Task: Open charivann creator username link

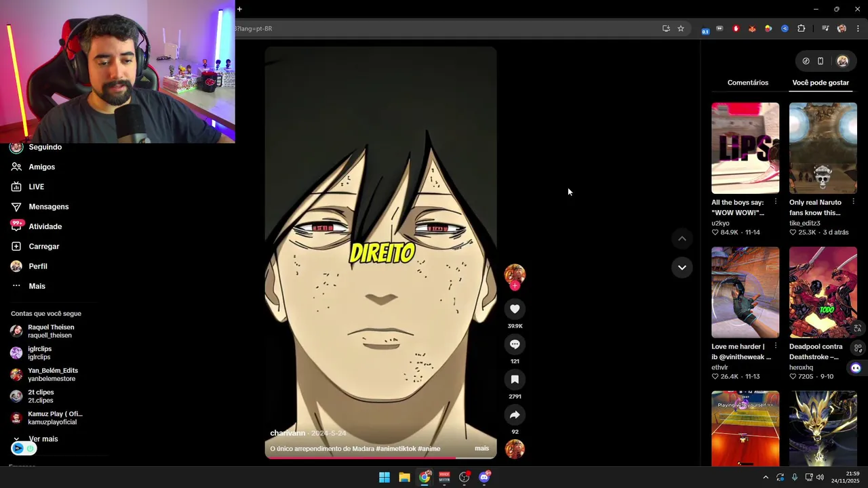Action: tap(288, 433)
